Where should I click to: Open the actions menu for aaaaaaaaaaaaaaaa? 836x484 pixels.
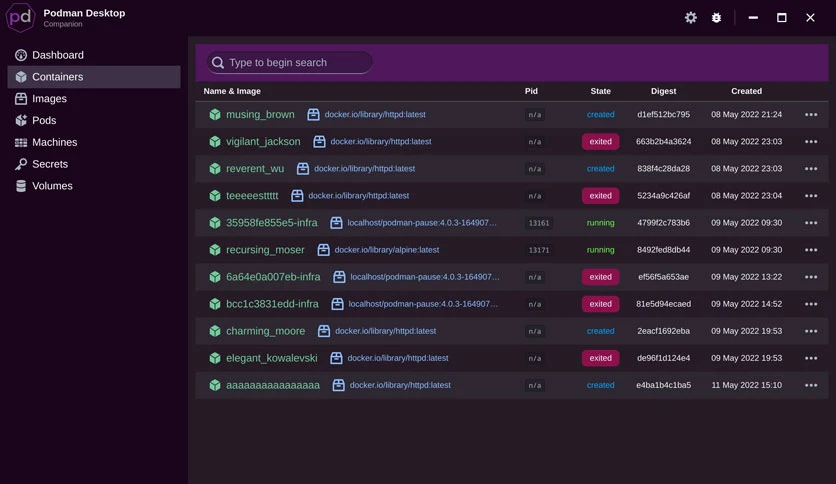pos(811,385)
